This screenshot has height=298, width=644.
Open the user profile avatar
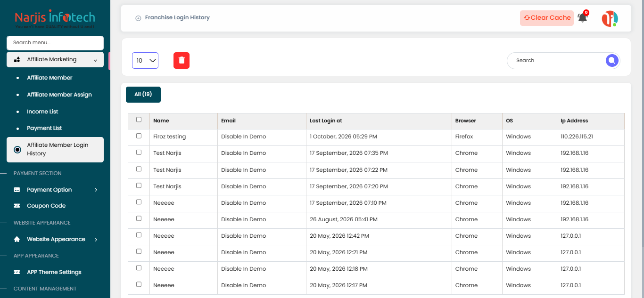pyautogui.click(x=610, y=18)
